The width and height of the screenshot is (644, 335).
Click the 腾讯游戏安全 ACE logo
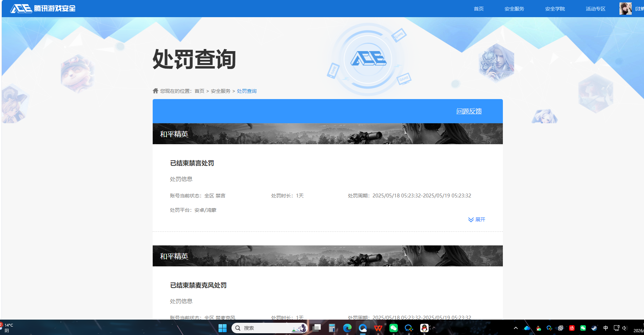point(42,8)
